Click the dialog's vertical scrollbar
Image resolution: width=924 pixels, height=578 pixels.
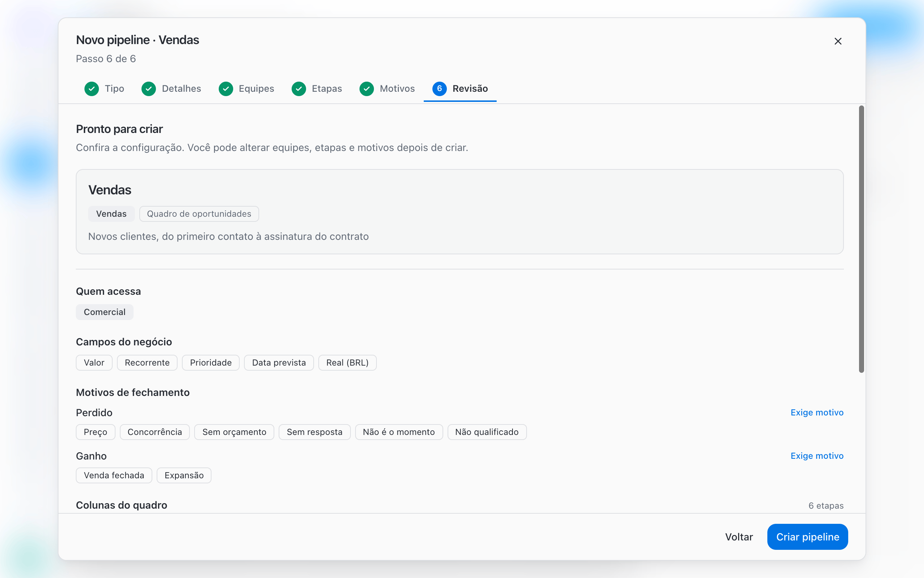[x=862, y=239]
